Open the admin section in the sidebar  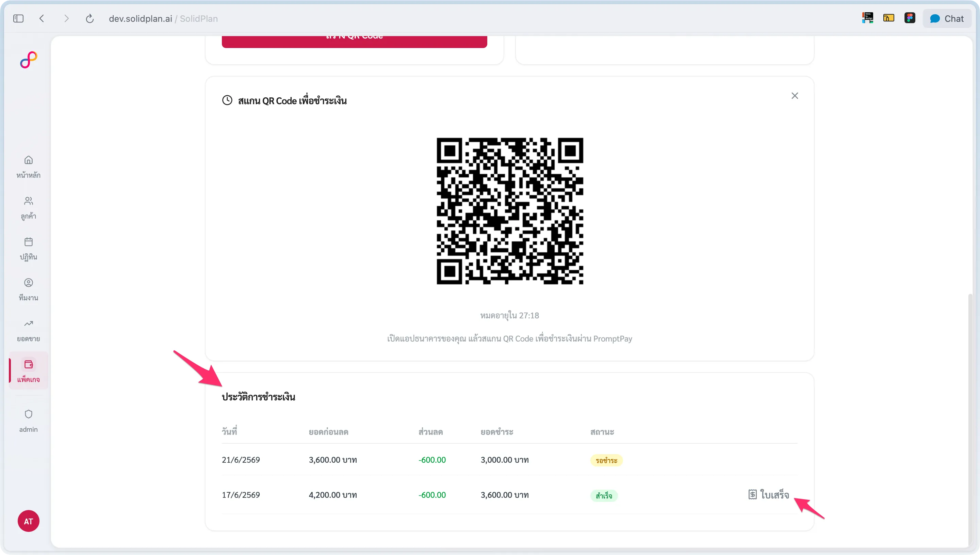click(x=29, y=421)
